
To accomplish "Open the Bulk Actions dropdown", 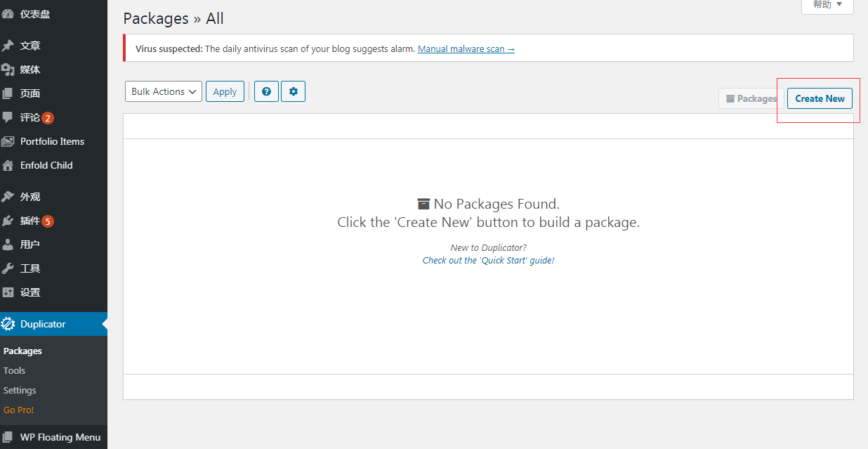I will coord(163,91).
